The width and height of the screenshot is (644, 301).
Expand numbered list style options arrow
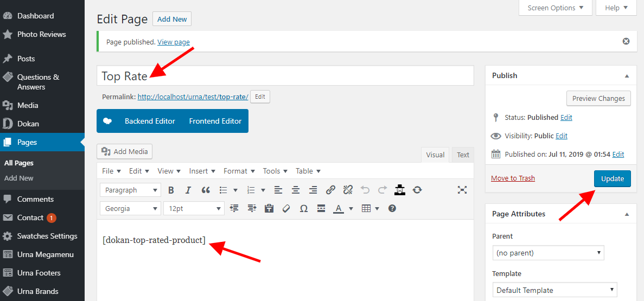pyautogui.click(x=263, y=190)
